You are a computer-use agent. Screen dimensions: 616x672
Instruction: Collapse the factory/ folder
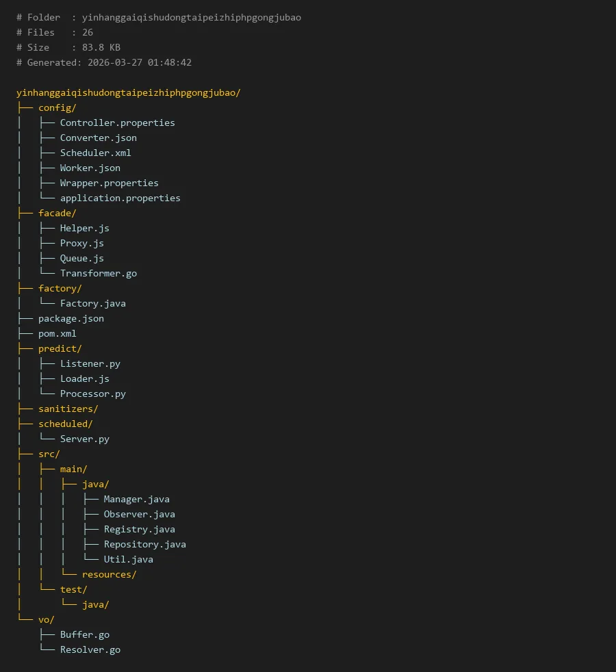tap(60, 289)
